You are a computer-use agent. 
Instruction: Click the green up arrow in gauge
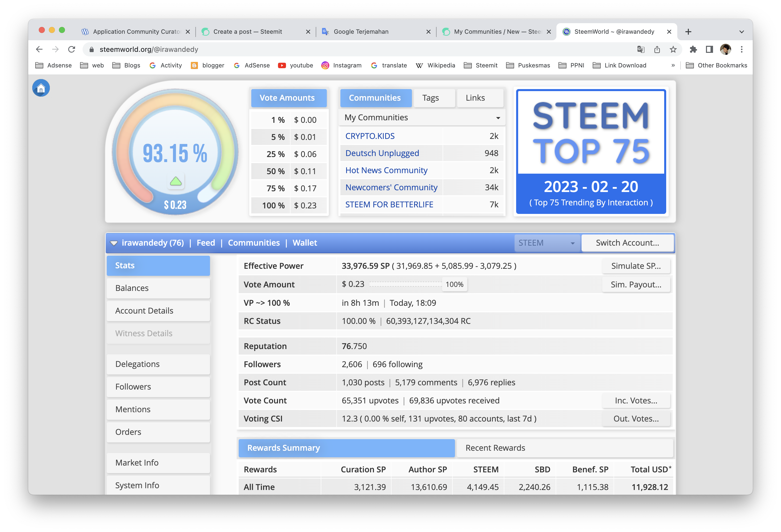click(176, 182)
